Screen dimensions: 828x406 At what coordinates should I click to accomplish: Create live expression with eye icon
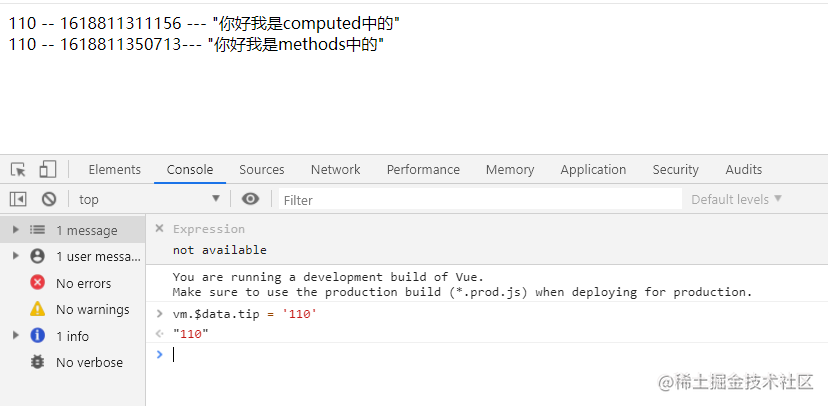(x=250, y=199)
